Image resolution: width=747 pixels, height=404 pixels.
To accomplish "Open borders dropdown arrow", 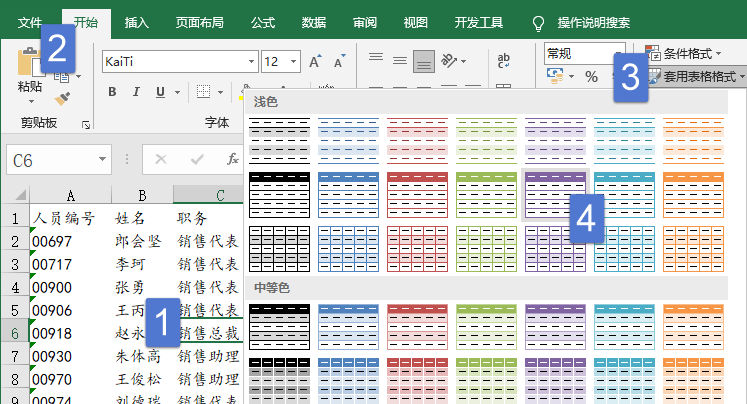I will click(221, 92).
